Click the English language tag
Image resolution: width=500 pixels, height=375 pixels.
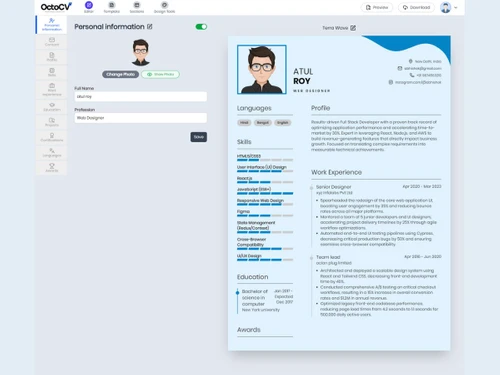tap(283, 123)
